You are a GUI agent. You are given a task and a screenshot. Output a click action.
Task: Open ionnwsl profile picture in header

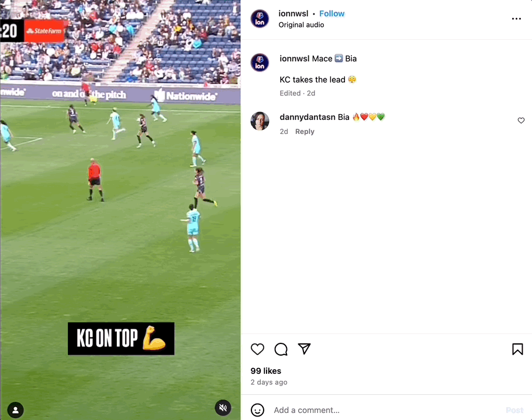click(x=260, y=19)
